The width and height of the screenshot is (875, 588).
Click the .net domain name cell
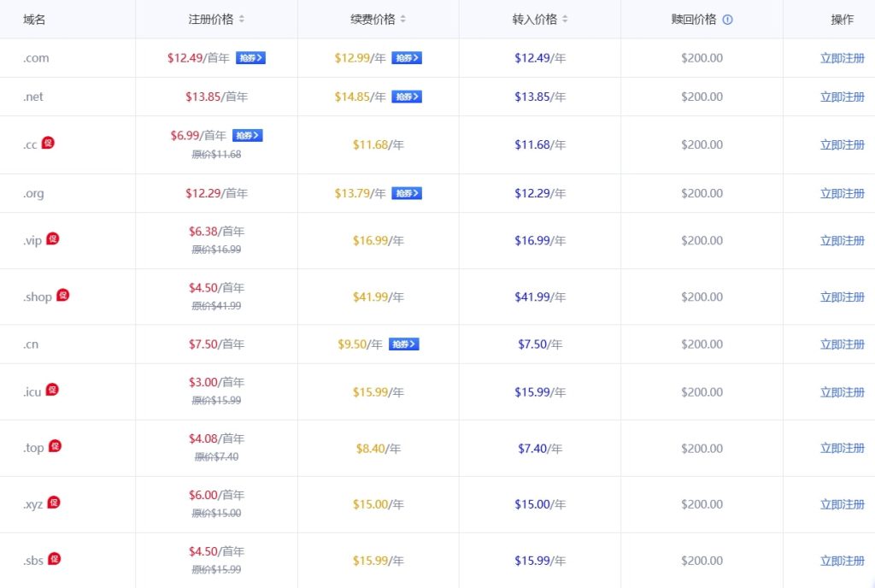[33, 97]
